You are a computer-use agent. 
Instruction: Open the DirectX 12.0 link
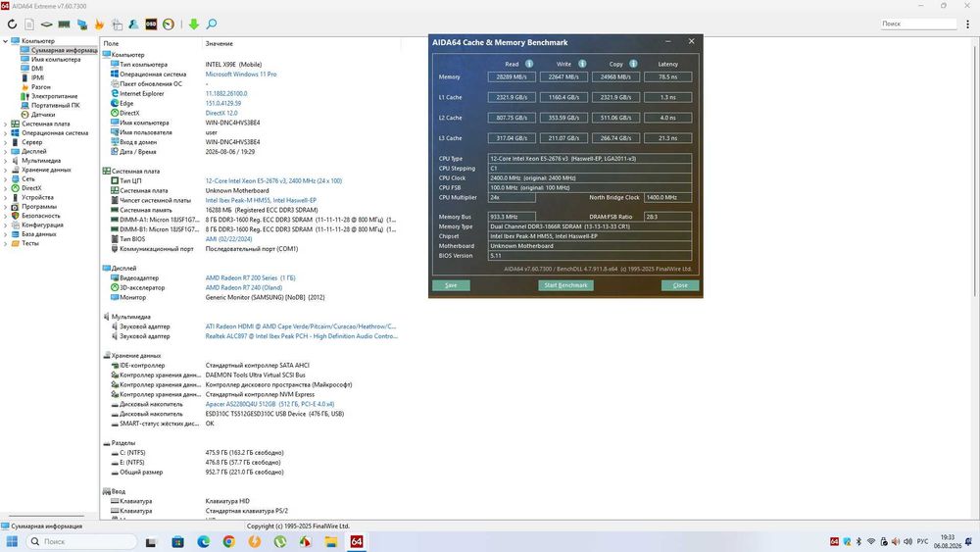coord(221,113)
